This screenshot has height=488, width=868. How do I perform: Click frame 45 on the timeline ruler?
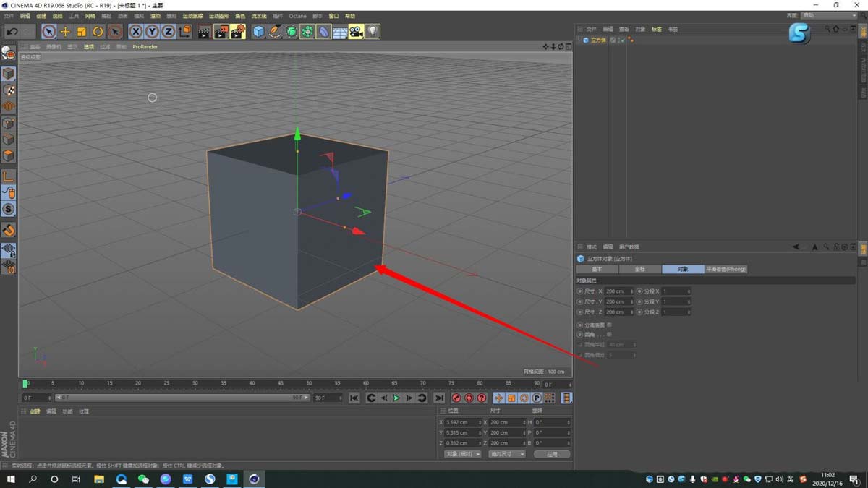pos(280,383)
